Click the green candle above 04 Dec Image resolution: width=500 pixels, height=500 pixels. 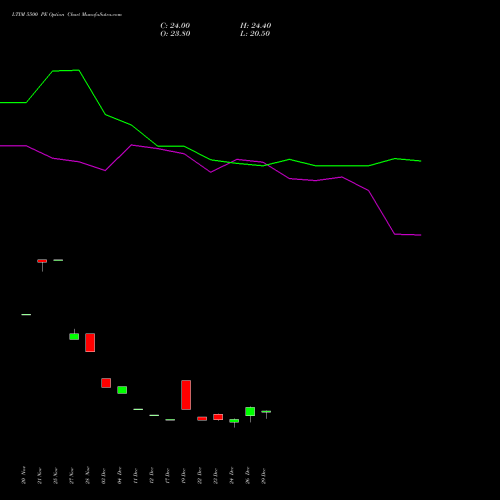(x=122, y=390)
